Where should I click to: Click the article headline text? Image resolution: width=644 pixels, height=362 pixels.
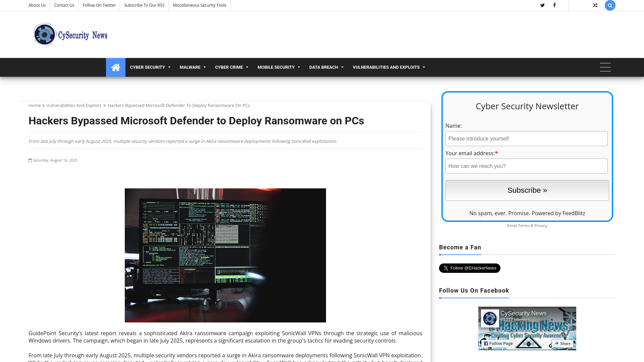pyautogui.click(x=196, y=121)
